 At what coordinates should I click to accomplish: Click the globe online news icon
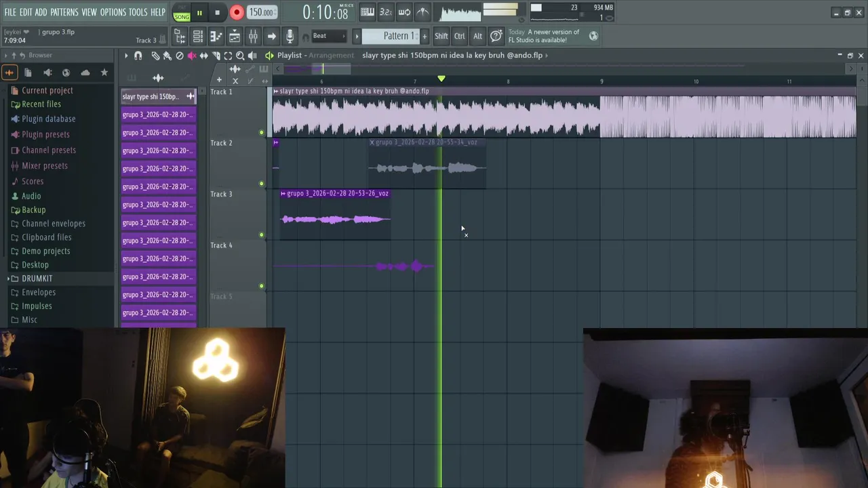[593, 36]
